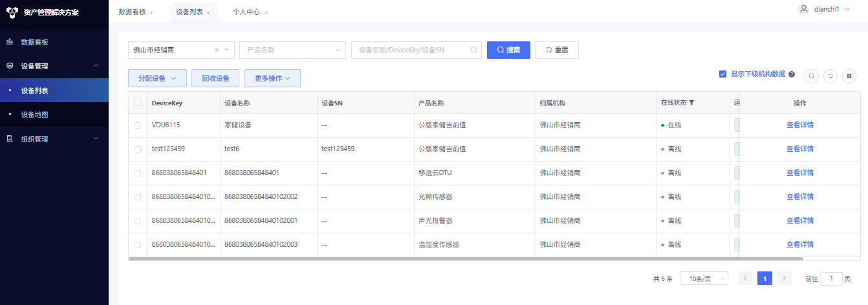Close the 个人中心 tab
Image resolution: width=868 pixels, height=305 pixels.
266,13
